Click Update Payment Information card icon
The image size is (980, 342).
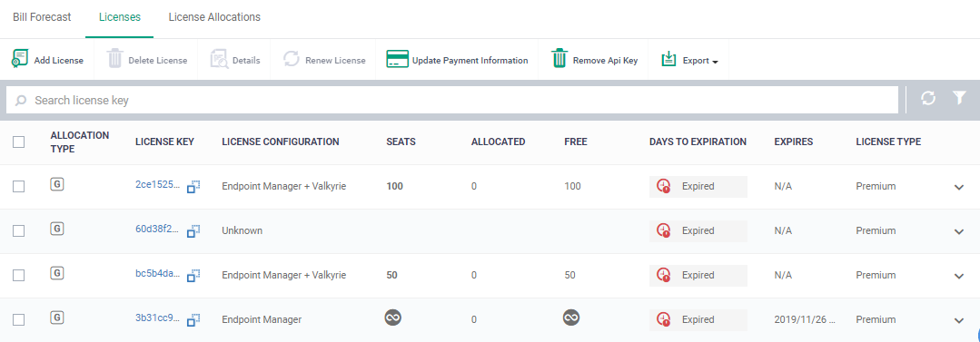(398, 60)
